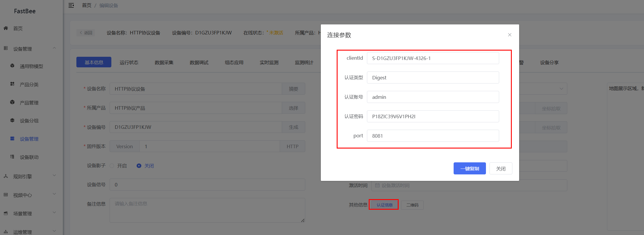
Task: Open the 设备分享 tab
Action: (x=549, y=62)
